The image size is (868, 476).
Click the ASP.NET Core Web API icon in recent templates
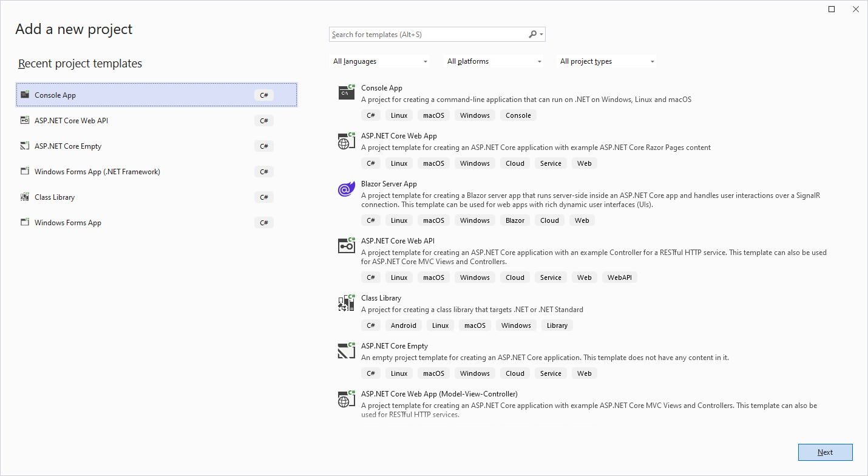25,120
